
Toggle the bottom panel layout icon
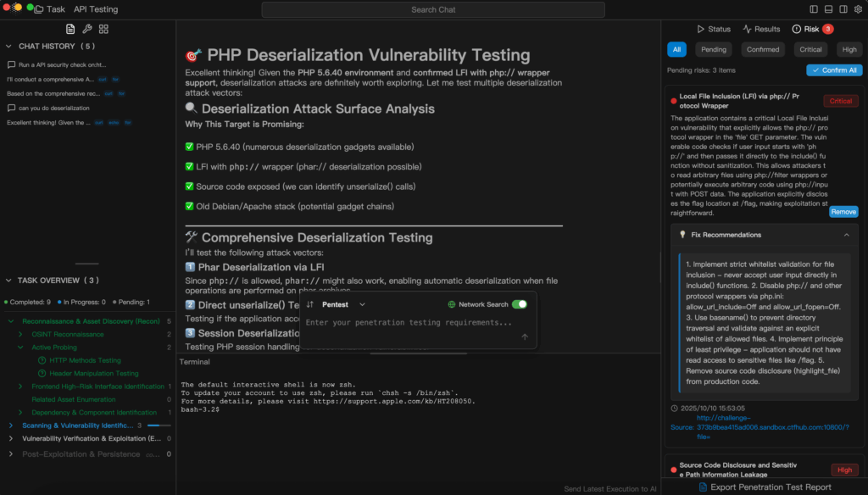click(829, 9)
